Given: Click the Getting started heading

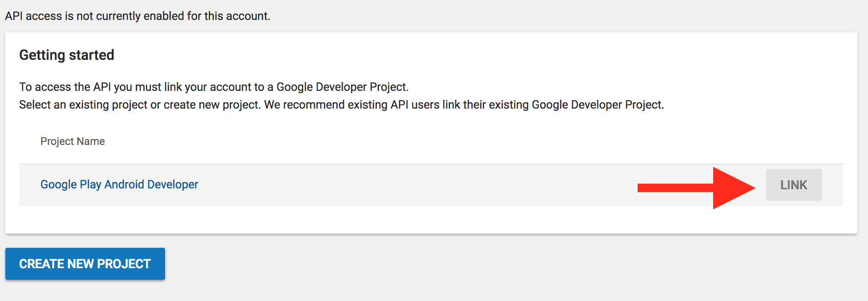Looking at the screenshot, I should 67,55.
